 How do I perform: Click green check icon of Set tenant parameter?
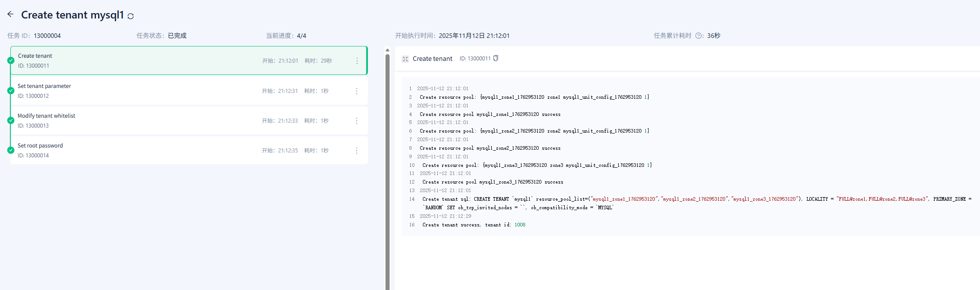pos(11,91)
